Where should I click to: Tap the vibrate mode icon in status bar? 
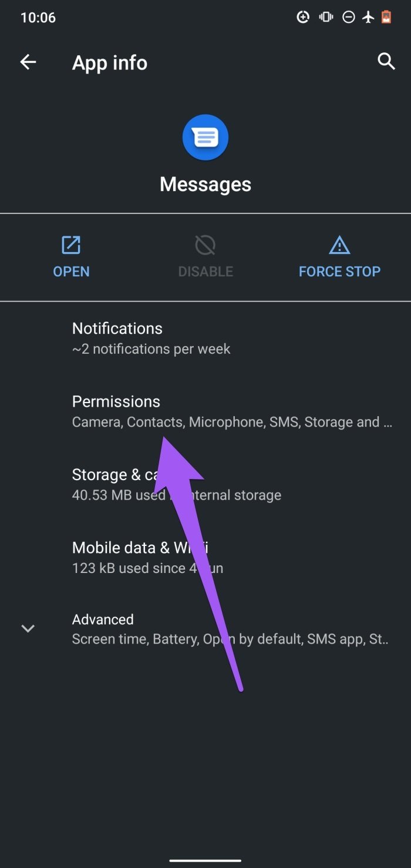point(325,17)
